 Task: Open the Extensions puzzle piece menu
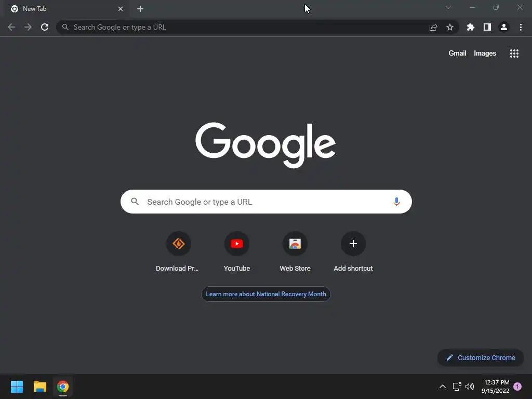(x=471, y=27)
